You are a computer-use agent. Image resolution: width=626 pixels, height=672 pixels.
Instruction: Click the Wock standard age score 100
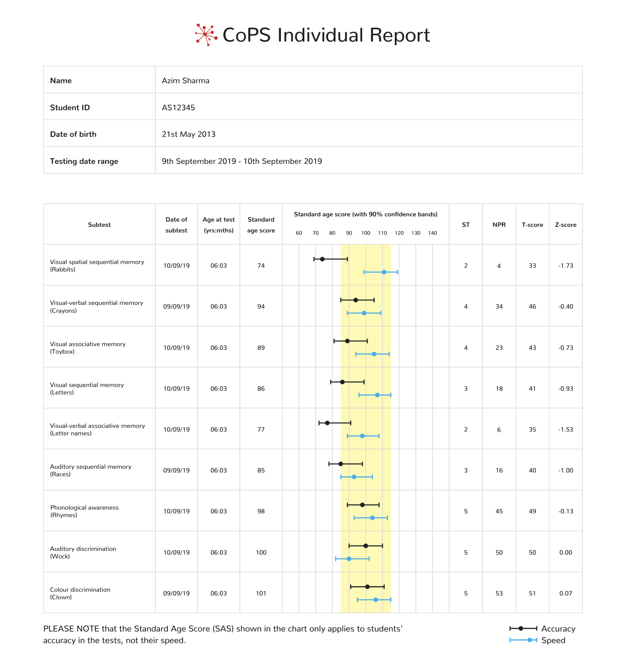[x=261, y=552]
